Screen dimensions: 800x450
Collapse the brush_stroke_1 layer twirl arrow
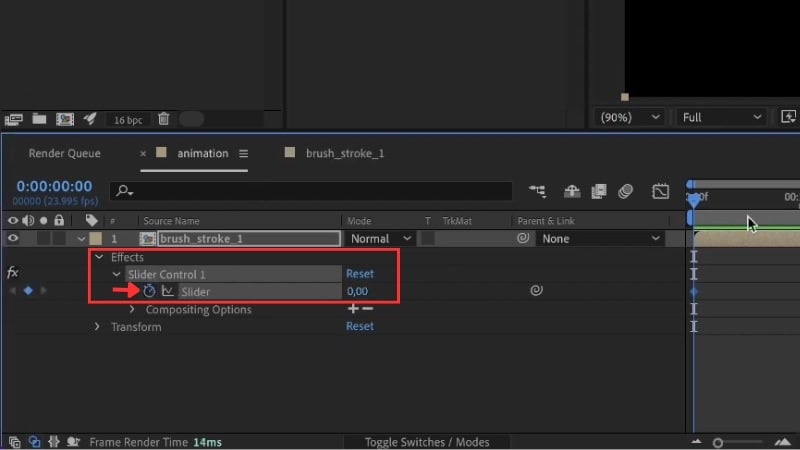pyautogui.click(x=81, y=239)
